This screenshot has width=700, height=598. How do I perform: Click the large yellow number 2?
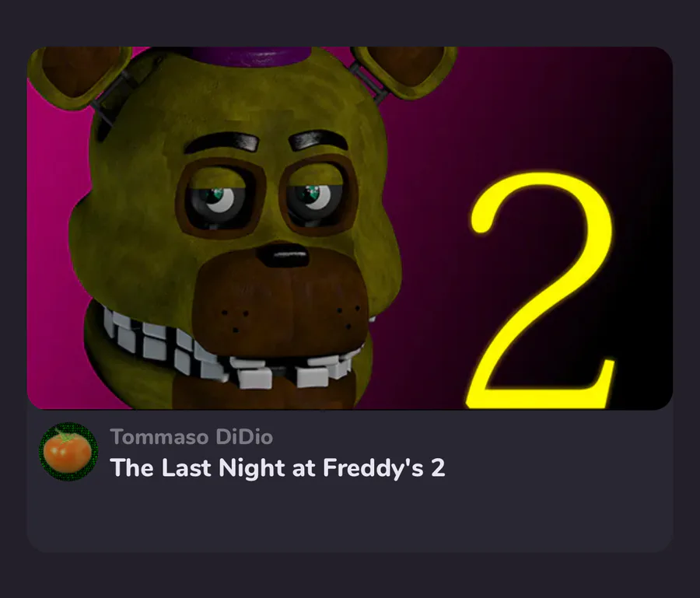coord(541,290)
